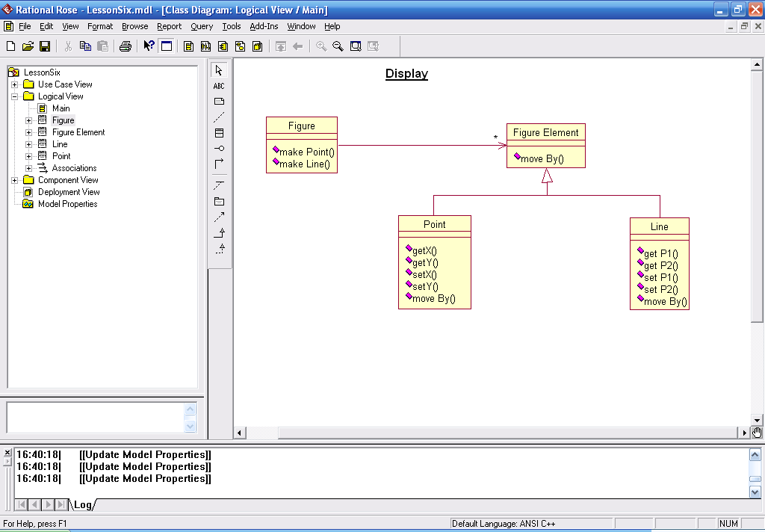Expand the Figure Element class node
The width and height of the screenshot is (765, 532).
pos(29,132)
